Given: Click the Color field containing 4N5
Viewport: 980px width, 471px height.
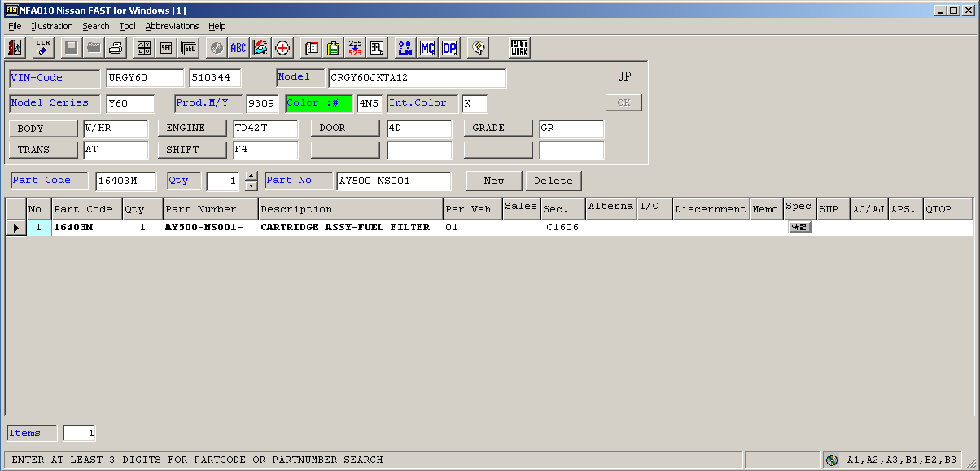Looking at the screenshot, I should coord(370,104).
